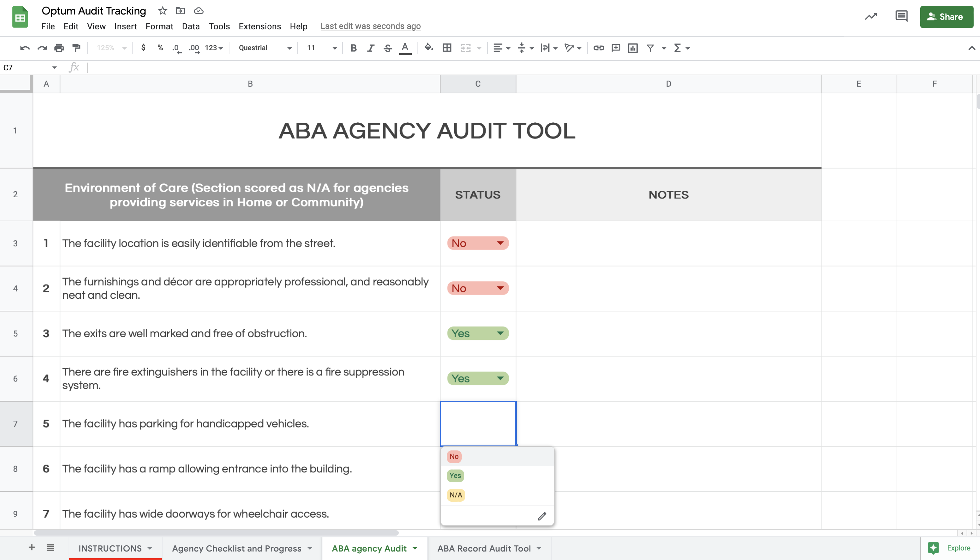
Task: Select the Paint format tool
Action: point(76,48)
